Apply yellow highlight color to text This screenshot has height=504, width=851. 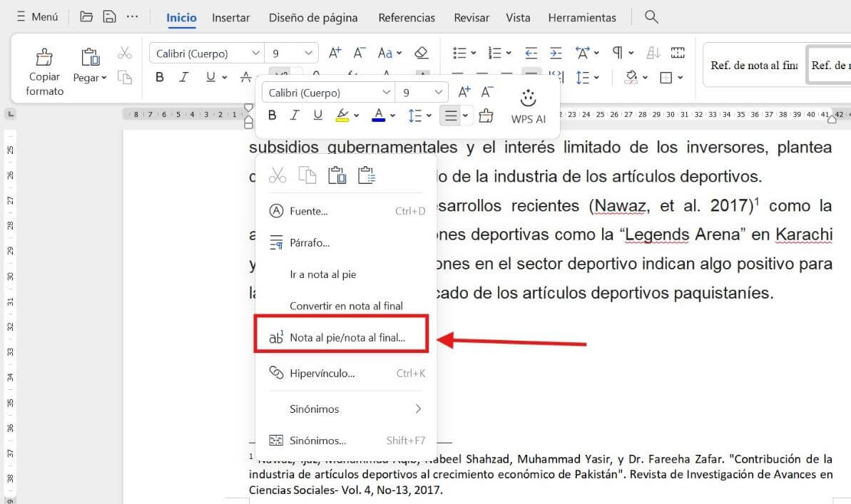[343, 115]
